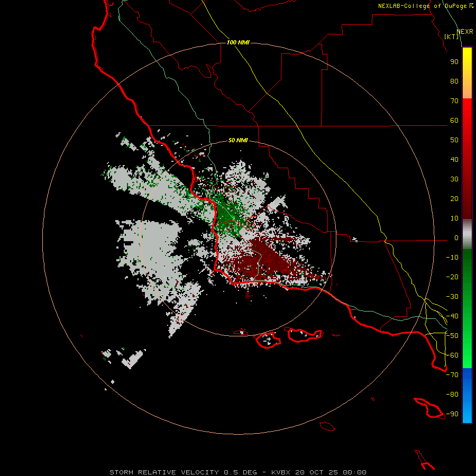
Task: Click the 10 value on the velocity scale
Action: coord(454,218)
